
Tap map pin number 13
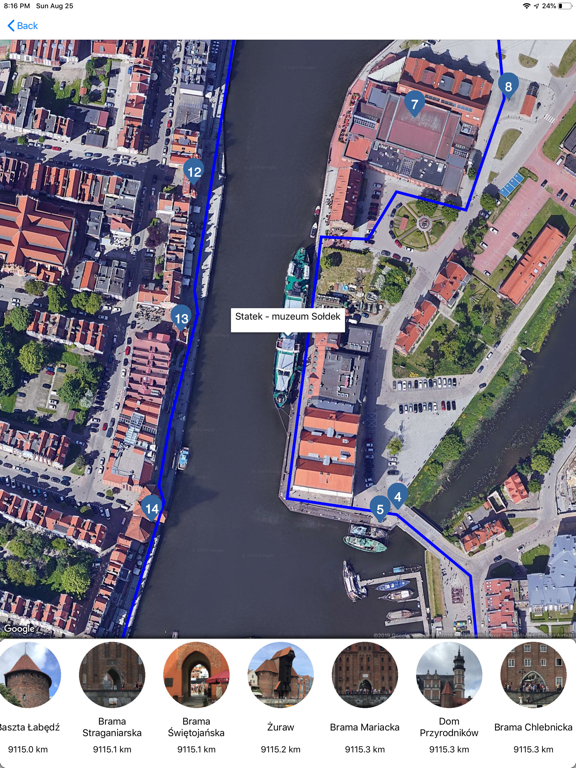pos(182,318)
